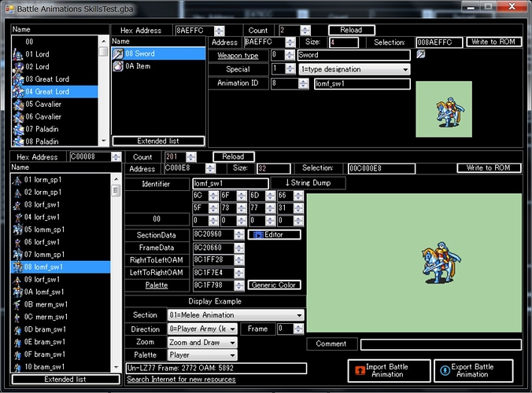Click the Comment text field
This screenshot has width=532, height=393.
click(x=441, y=344)
